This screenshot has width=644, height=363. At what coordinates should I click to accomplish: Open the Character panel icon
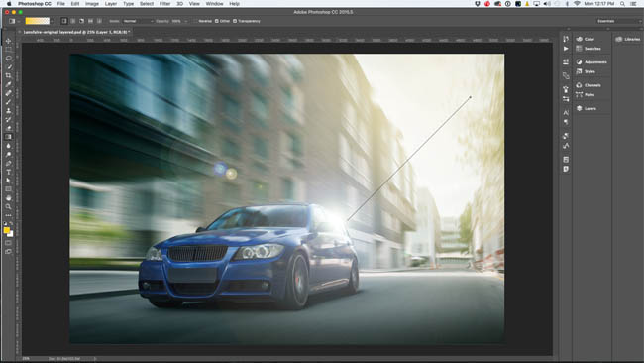(566, 112)
